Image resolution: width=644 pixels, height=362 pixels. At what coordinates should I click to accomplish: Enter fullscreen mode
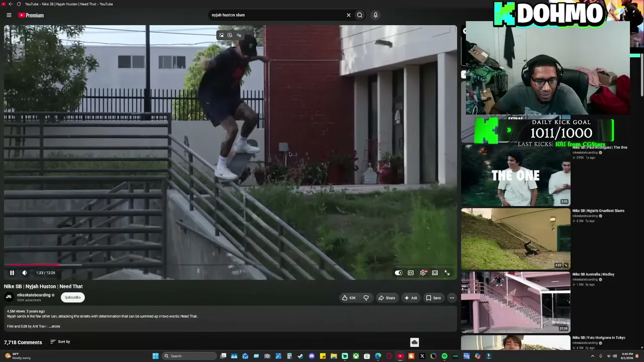tap(447, 273)
